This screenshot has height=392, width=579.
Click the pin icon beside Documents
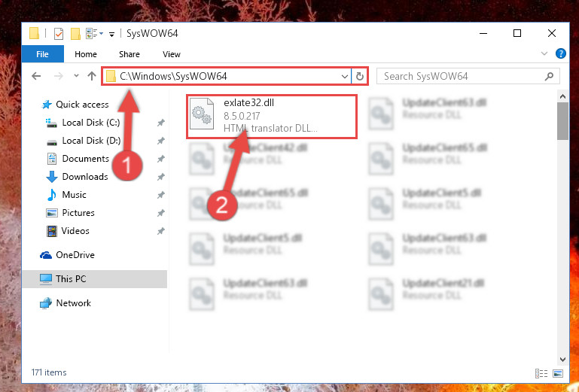tap(160, 159)
